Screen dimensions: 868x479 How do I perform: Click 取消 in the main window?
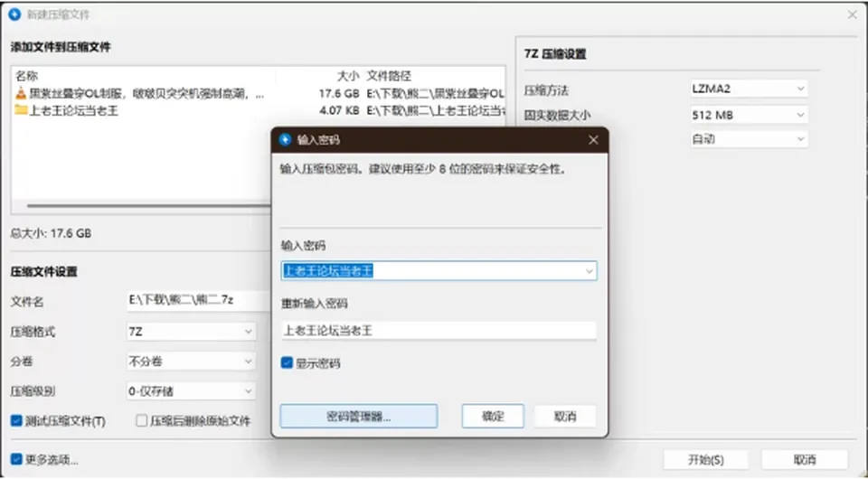pyautogui.click(x=805, y=460)
